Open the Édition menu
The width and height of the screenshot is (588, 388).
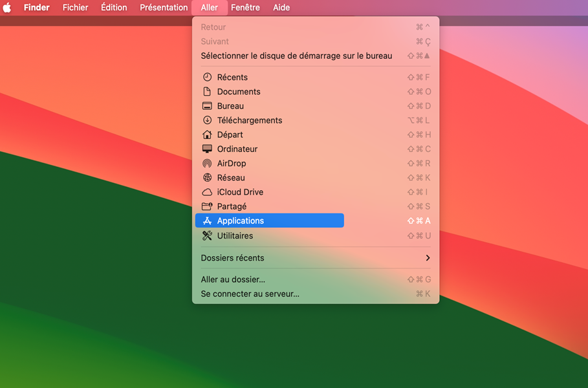click(114, 8)
